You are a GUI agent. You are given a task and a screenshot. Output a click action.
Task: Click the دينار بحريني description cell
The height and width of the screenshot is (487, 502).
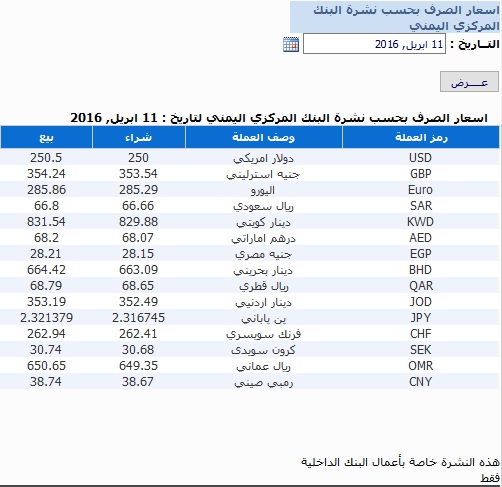263,270
